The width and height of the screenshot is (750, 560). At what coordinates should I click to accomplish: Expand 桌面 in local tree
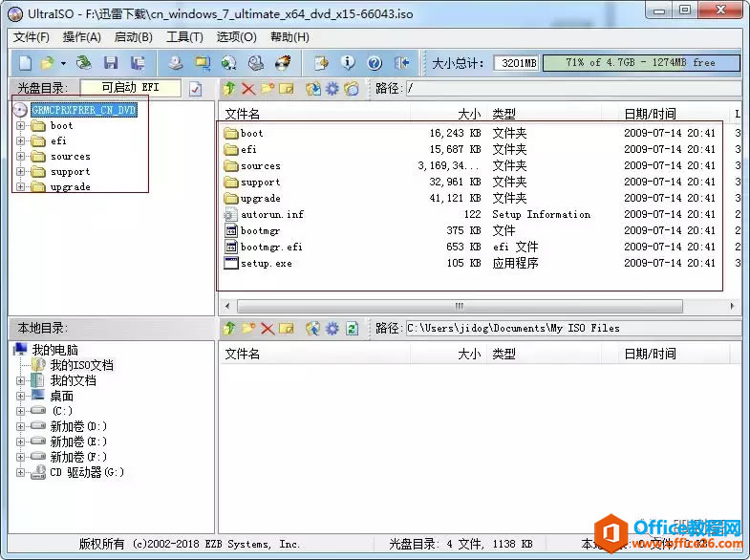[x=21, y=396]
